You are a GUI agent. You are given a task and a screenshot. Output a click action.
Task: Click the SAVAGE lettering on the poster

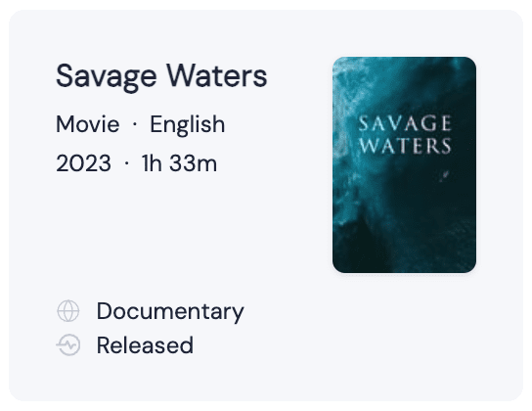405,123
